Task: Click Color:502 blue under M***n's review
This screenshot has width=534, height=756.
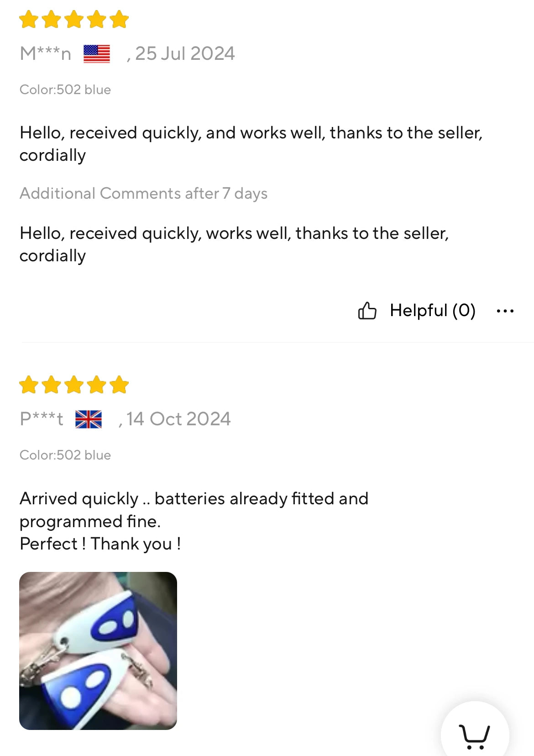Action: click(x=65, y=90)
